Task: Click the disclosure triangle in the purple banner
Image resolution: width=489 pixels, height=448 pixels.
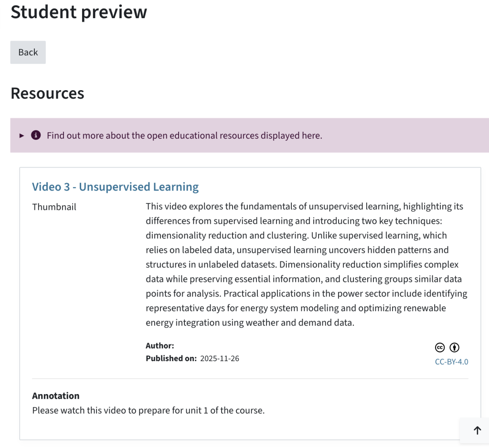Action: 21,135
